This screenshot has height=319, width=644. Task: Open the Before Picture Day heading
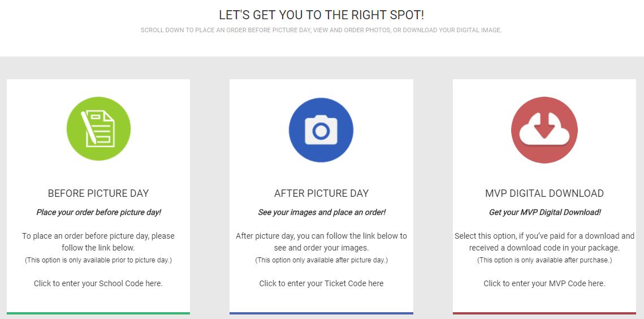pos(98,193)
